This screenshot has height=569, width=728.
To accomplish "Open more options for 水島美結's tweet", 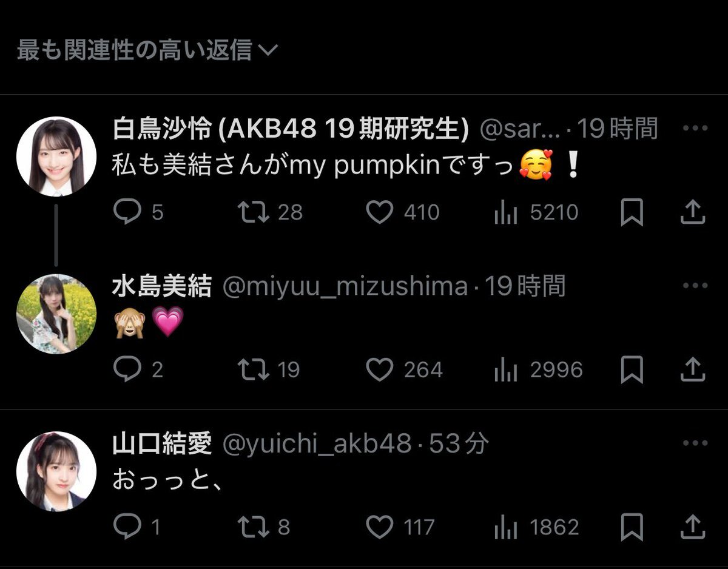I will coord(695,286).
